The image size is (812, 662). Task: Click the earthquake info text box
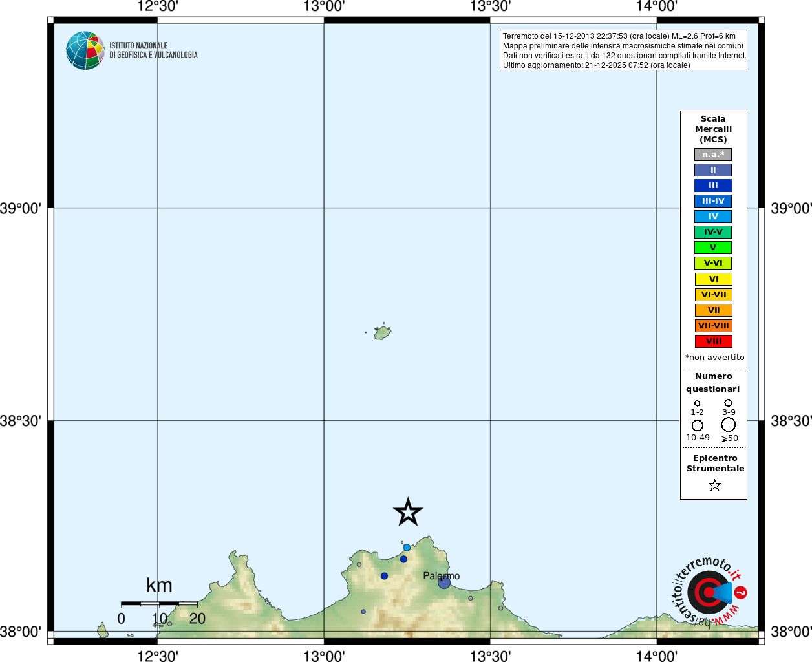[x=623, y=50]
